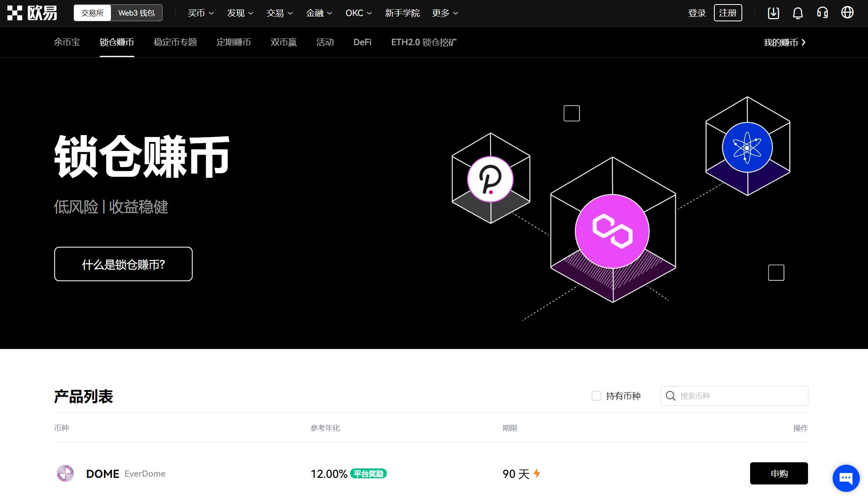Click the notification bell icon
Screen dimensions: 868x498
tap(798, 13)
